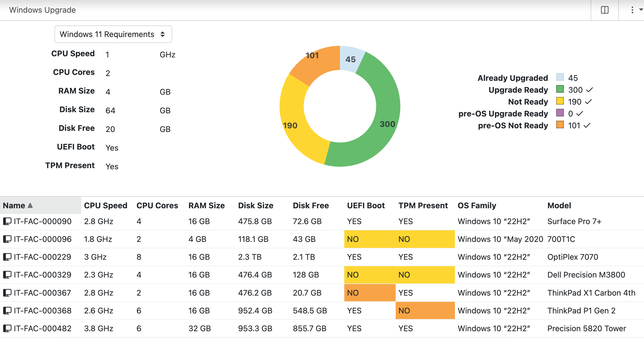Viewport: 644px width, 338px height.
Task: Open device IT-FAC-000482
Action: 43,328
